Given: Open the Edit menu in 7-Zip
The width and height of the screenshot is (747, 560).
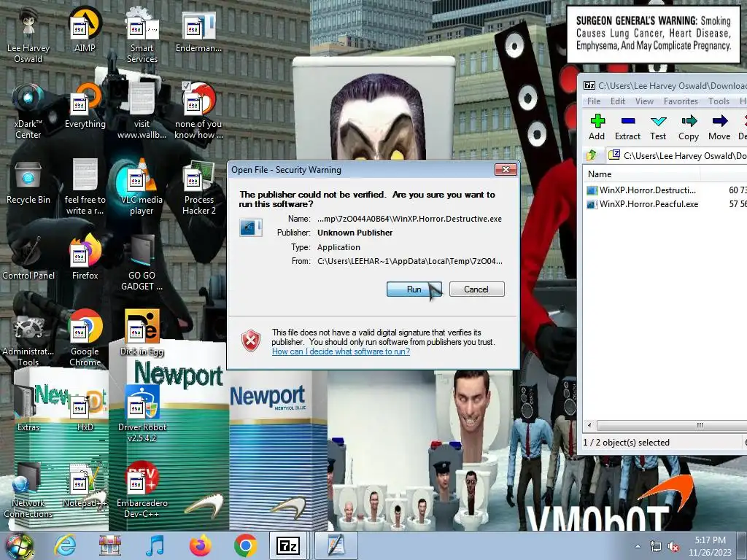Looking at the screenshot, I should tap(618, 101).
